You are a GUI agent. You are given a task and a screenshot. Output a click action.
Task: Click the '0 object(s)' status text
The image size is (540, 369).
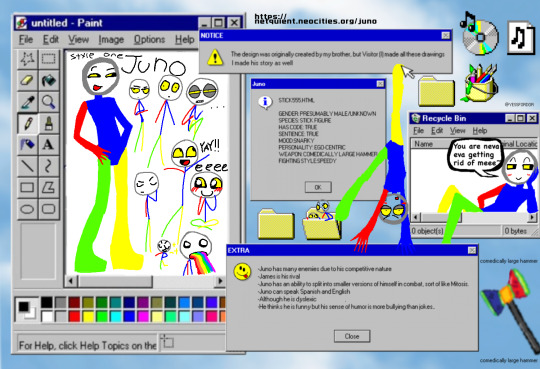click(427, 231)
